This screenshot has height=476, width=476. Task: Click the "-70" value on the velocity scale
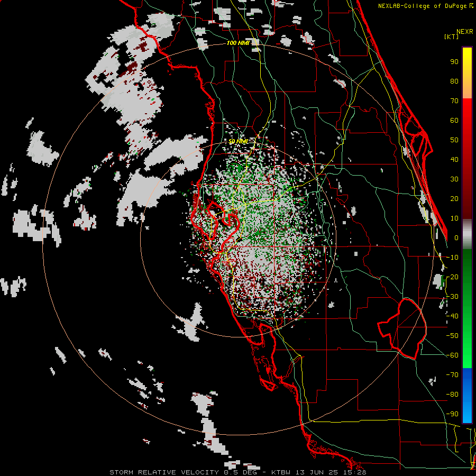tap(452, 375)
